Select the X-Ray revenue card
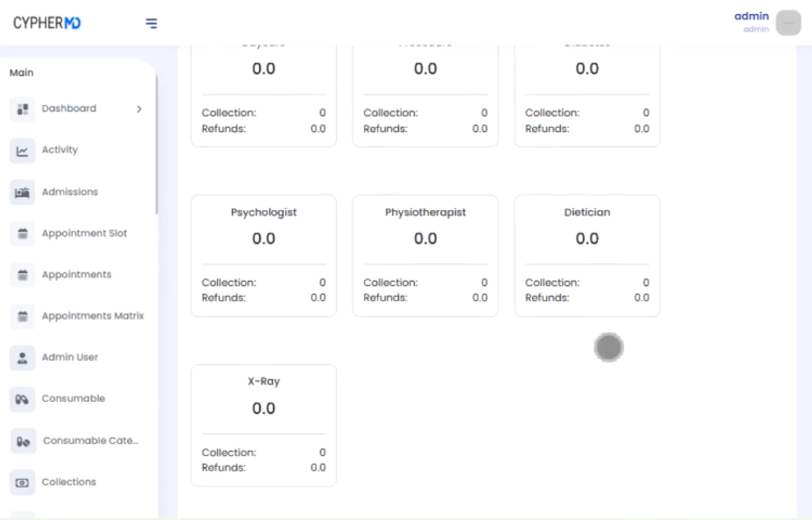This screenshot has height=520, width=812. coord(264,425)
